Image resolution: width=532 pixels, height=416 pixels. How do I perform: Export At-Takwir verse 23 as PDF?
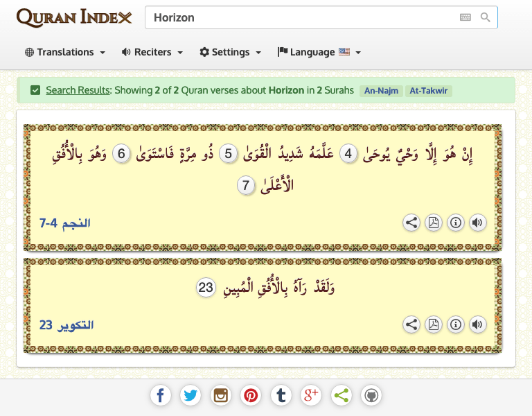434,324
